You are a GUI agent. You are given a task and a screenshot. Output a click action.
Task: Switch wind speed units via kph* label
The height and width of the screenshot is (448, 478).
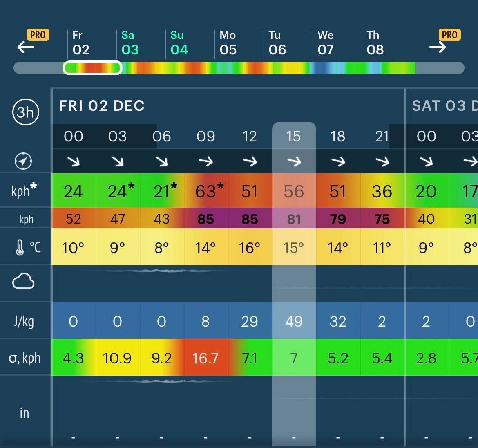24,190
